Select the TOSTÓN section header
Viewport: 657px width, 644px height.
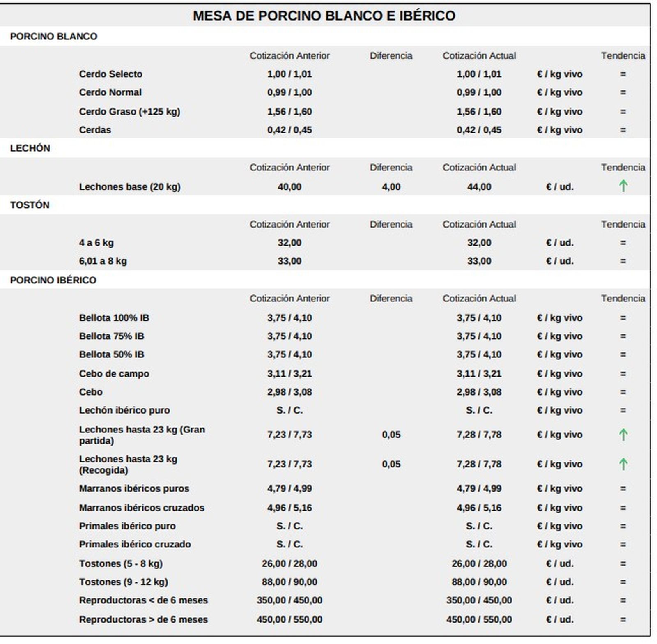click(x=30, y=205)
